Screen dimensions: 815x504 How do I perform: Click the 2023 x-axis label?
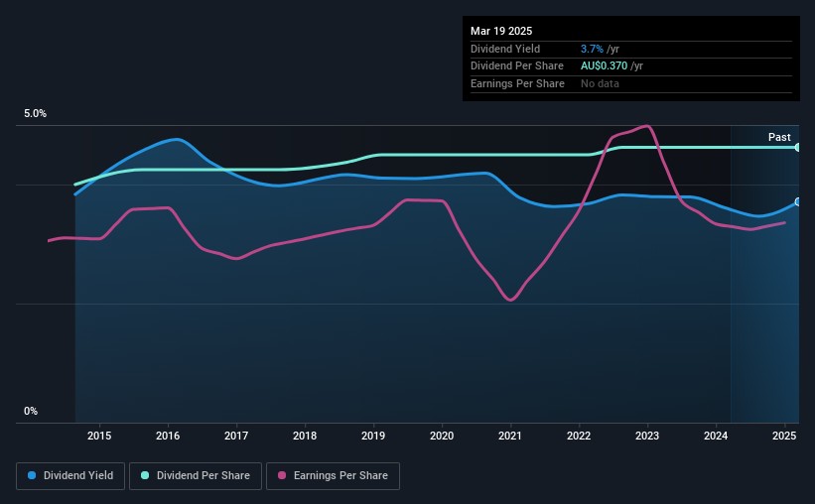pyautogui.click(x=647, y=436)
